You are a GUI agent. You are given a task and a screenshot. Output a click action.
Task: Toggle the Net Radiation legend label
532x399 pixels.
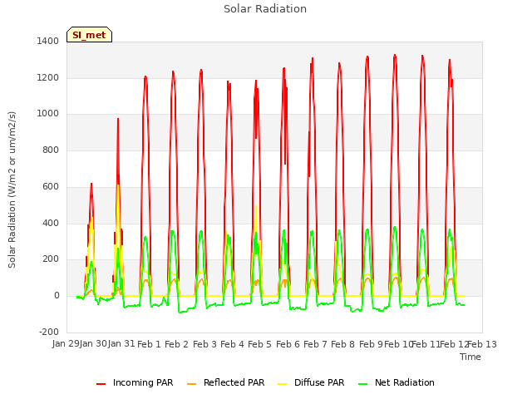click(x=405, y=382)
